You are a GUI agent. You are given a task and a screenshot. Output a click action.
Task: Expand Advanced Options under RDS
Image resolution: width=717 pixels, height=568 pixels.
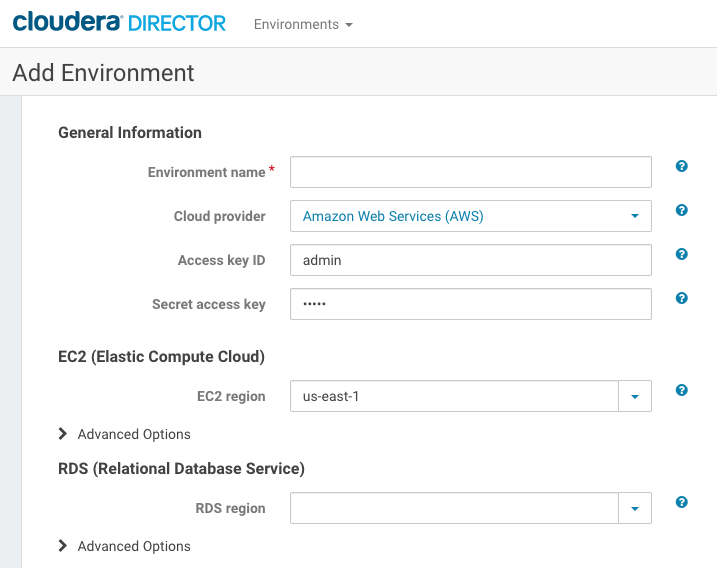click(x=124, y=546)
